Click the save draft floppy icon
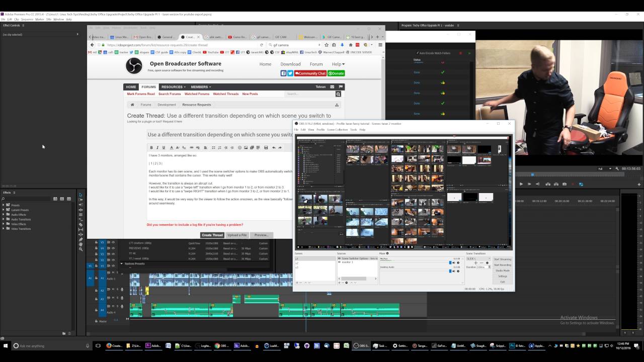Screen dimensions: 644x362 (x=266, y=147)
